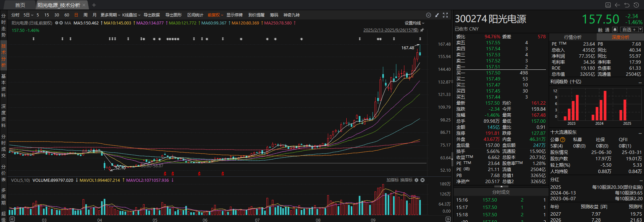Set a price alert bell icon

click(x=615, y=30)
